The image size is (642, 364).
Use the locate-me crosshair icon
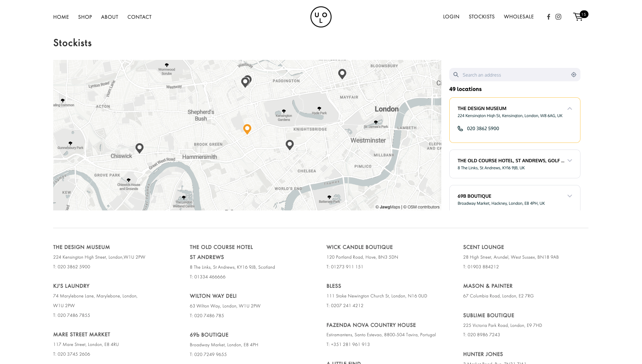(574, 75)
